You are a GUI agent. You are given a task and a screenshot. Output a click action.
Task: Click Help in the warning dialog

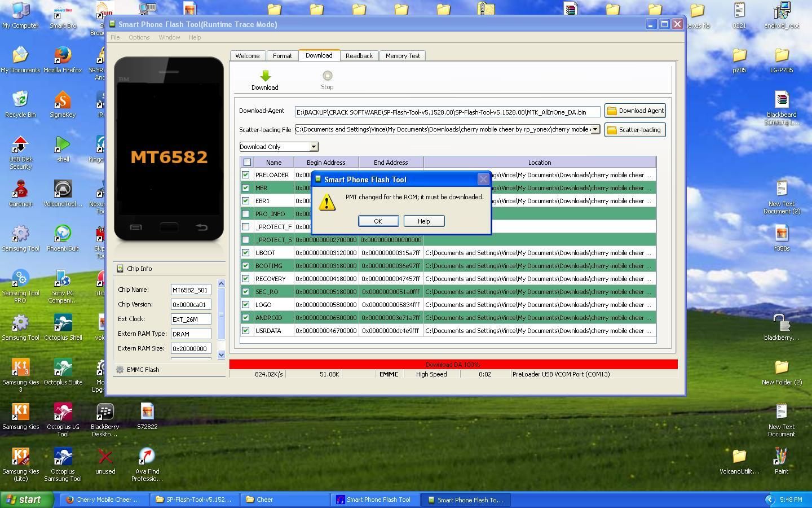424,221
